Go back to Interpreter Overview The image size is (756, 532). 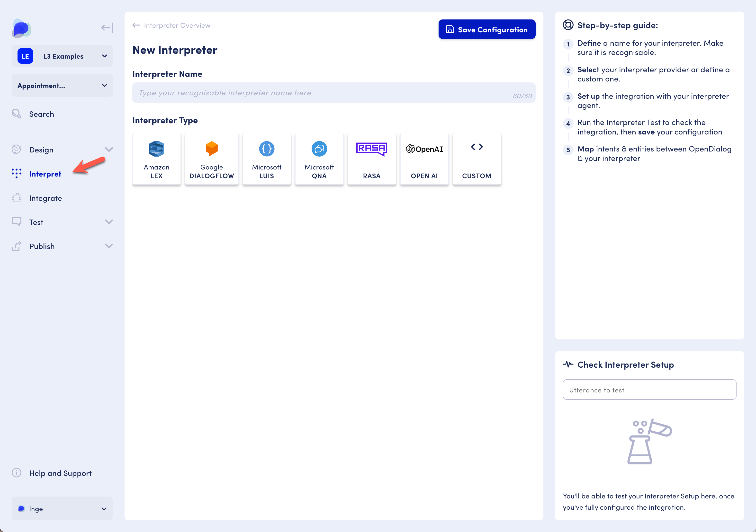171,26
